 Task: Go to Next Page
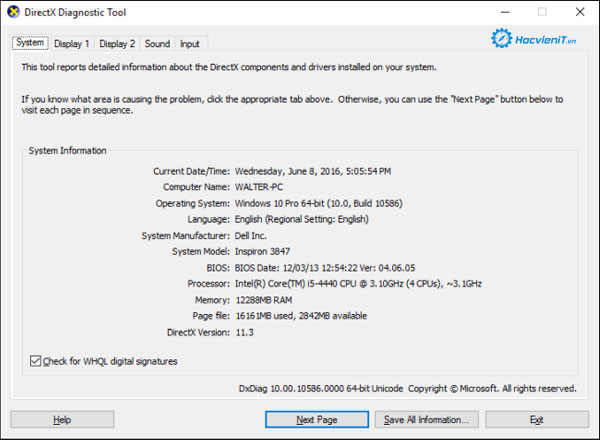pyautogui.click(x=317, y=420)
